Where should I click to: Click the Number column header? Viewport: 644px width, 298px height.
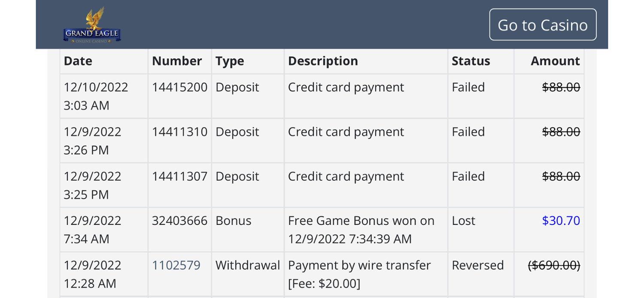pyautogui.click(x=176, y=61)
